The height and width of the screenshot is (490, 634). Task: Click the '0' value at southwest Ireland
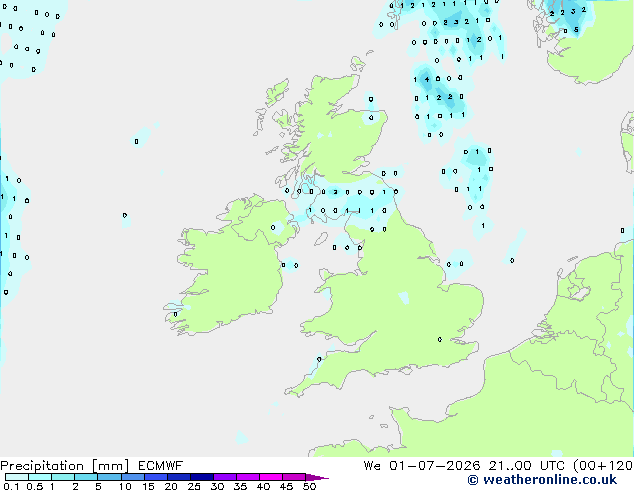click(175, 314)
